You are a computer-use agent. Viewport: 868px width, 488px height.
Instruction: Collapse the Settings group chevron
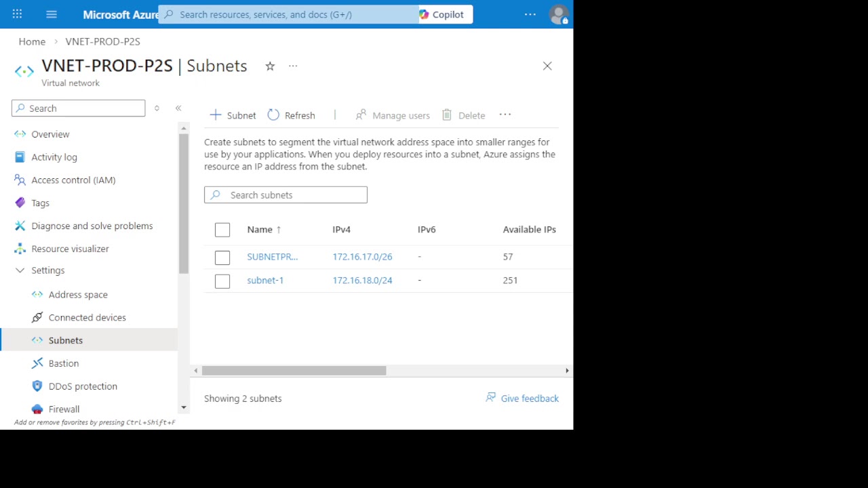click(x=20, y=270)
